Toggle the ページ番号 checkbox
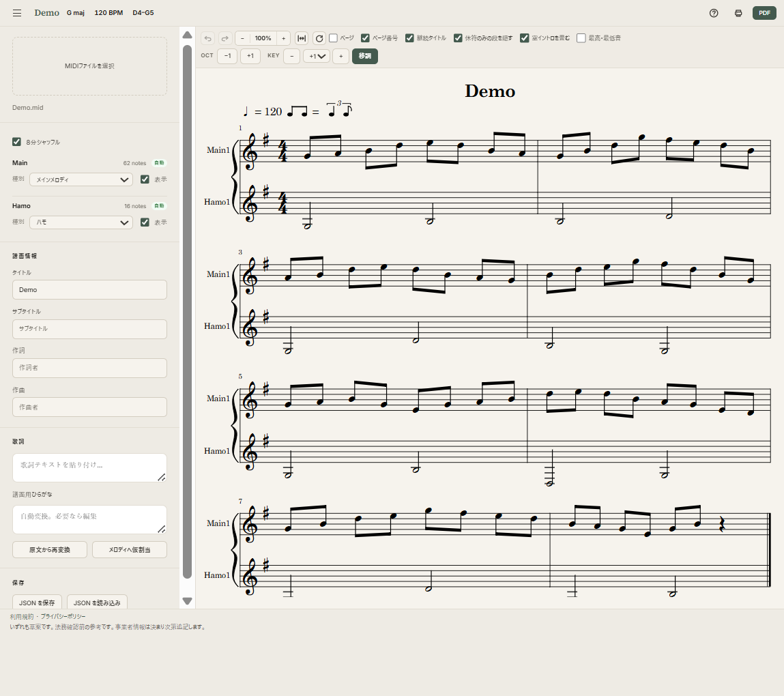The height and width of the screenshot is (696, 784). click(365, 38)
